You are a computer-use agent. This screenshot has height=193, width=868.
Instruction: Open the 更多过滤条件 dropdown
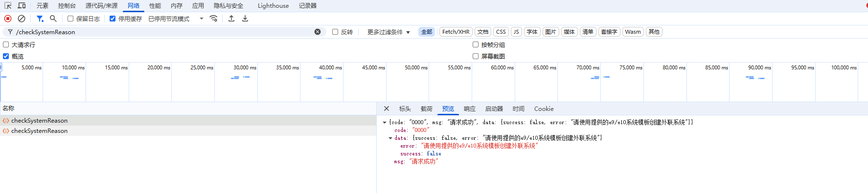point(388,32)
